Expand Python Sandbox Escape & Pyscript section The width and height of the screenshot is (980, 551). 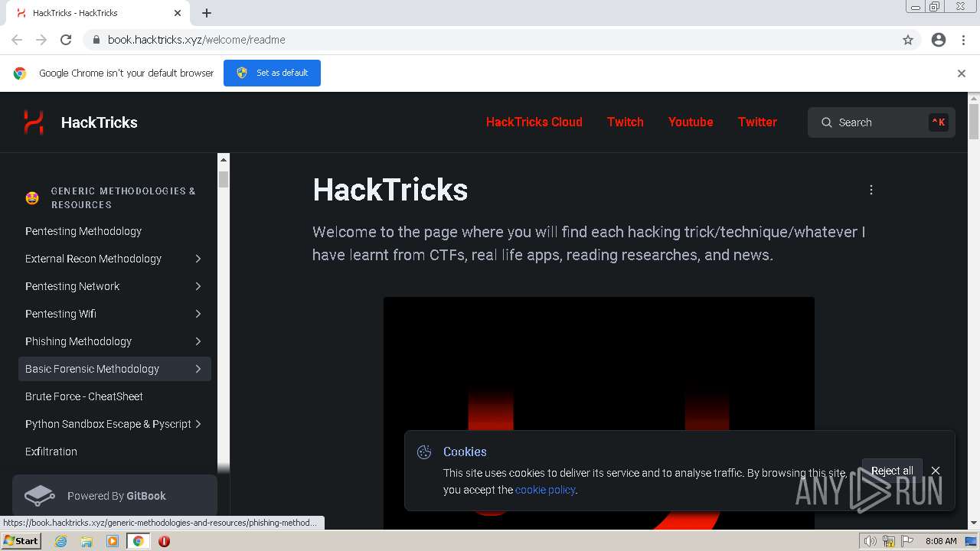[198, 424]
